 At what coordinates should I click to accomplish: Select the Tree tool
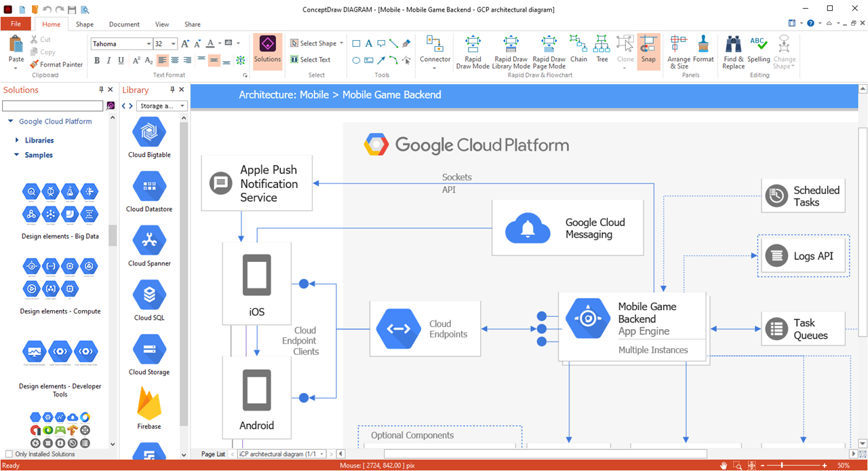point(601,50)
